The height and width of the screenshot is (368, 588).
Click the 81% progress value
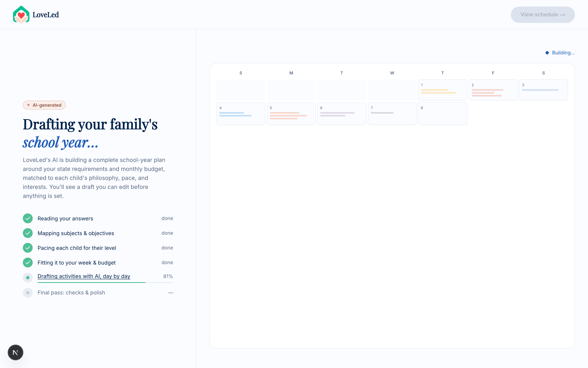[168, 276]
